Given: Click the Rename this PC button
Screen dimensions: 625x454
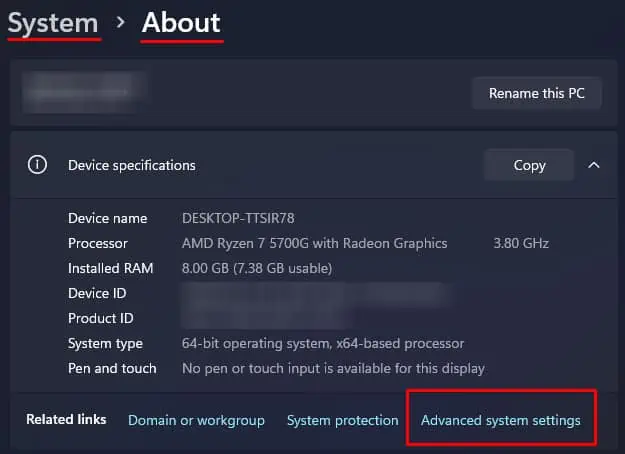Looking at the screenshot, I should (x=537, y=93).
